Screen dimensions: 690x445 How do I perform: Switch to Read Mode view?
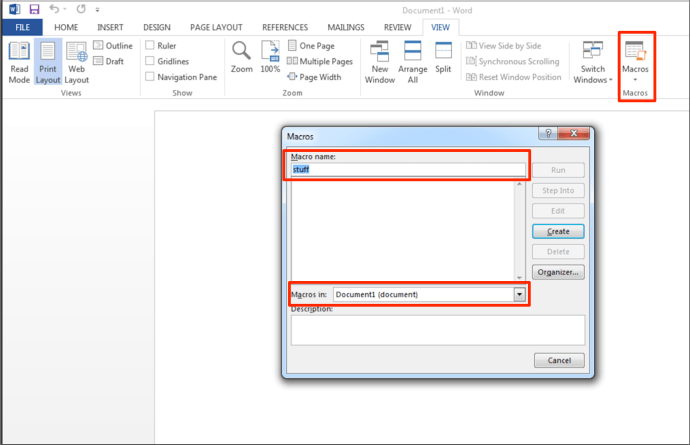[x=18, y=63]
